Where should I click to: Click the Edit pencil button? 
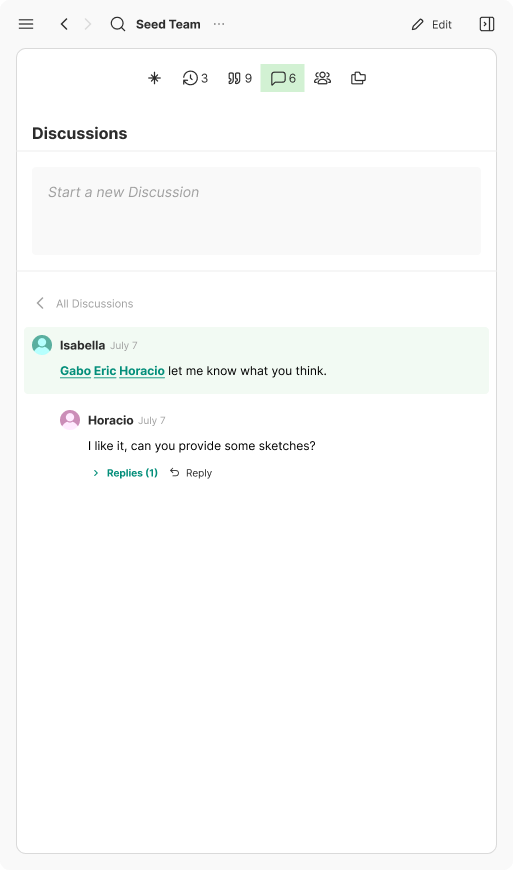pyautogui.click(x=431, y=24)
